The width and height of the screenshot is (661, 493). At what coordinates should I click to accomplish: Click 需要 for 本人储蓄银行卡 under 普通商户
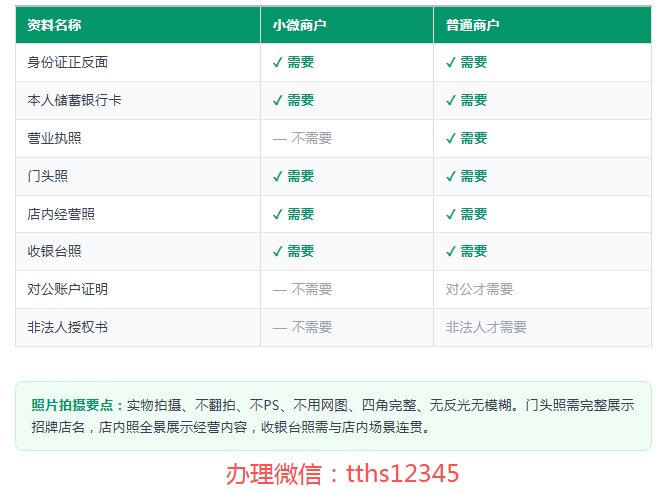pyautogui.click(x=467, y=100)
